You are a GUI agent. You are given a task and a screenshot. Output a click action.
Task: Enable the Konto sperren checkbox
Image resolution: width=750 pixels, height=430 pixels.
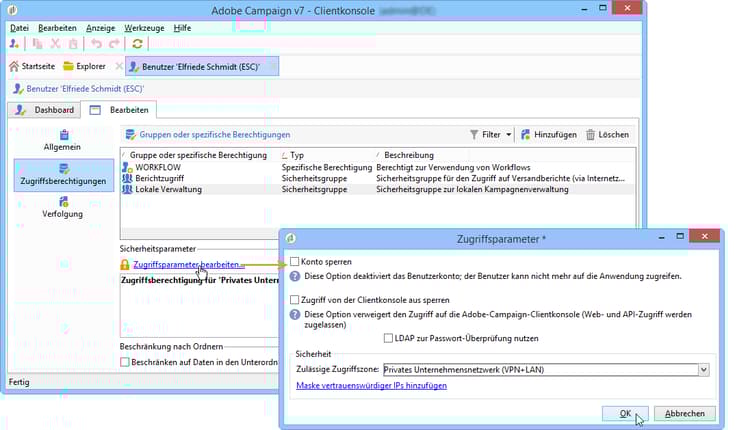coord(295,262)
